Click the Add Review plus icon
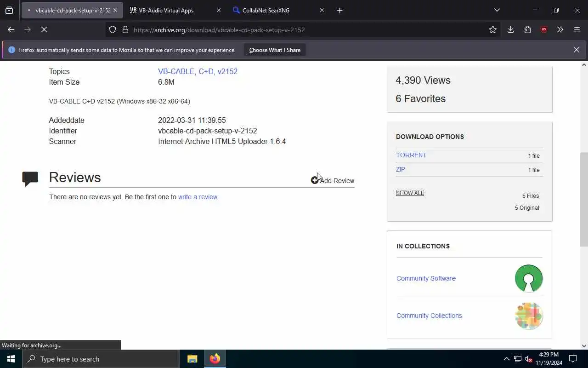588x368 pixels. [315, 180]
